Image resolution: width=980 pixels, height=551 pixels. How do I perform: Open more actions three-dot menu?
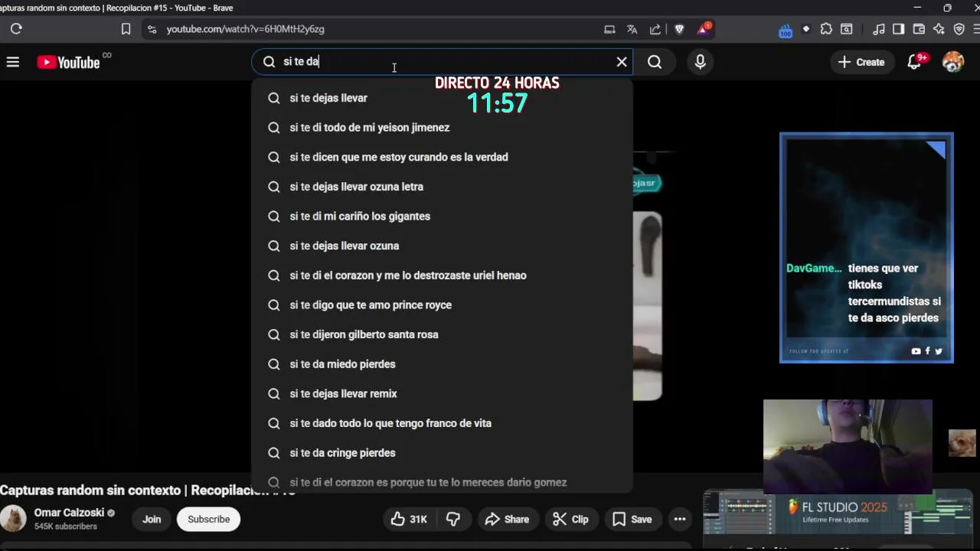pyautogui.click(x=680, y=519)
